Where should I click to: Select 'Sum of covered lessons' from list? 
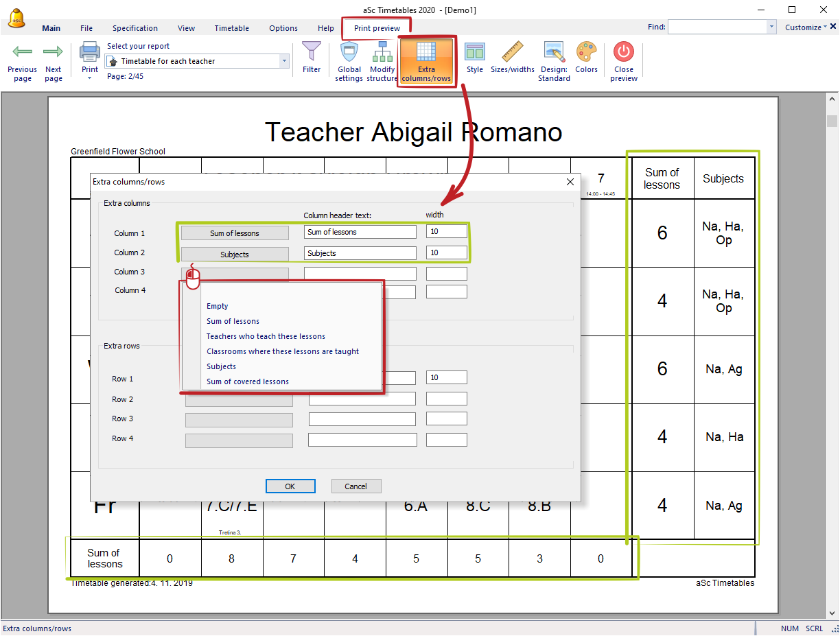coord(248,381)
